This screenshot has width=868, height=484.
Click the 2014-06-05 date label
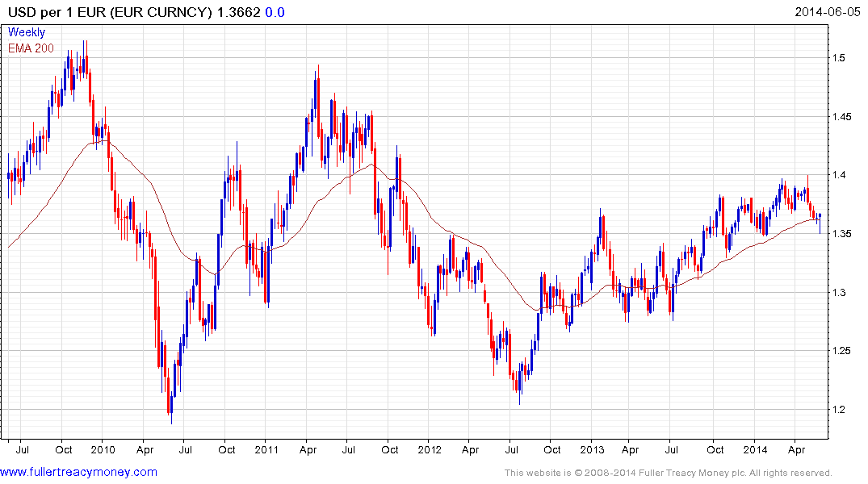pos(828,12)
